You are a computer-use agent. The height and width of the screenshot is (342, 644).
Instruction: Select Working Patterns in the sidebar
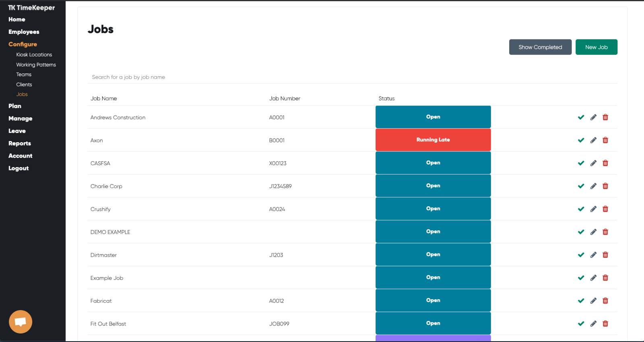[x=36, y=65]
